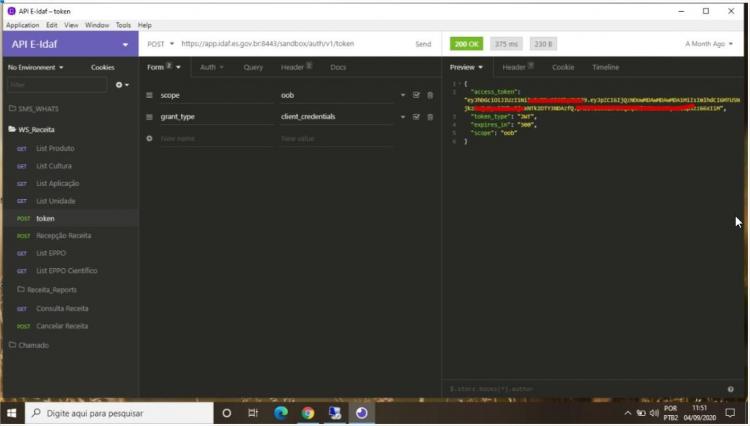Switch to the response Header tab
Viewport: 750px width, 426px height.
pyautogui.click(x=518, y=67)
